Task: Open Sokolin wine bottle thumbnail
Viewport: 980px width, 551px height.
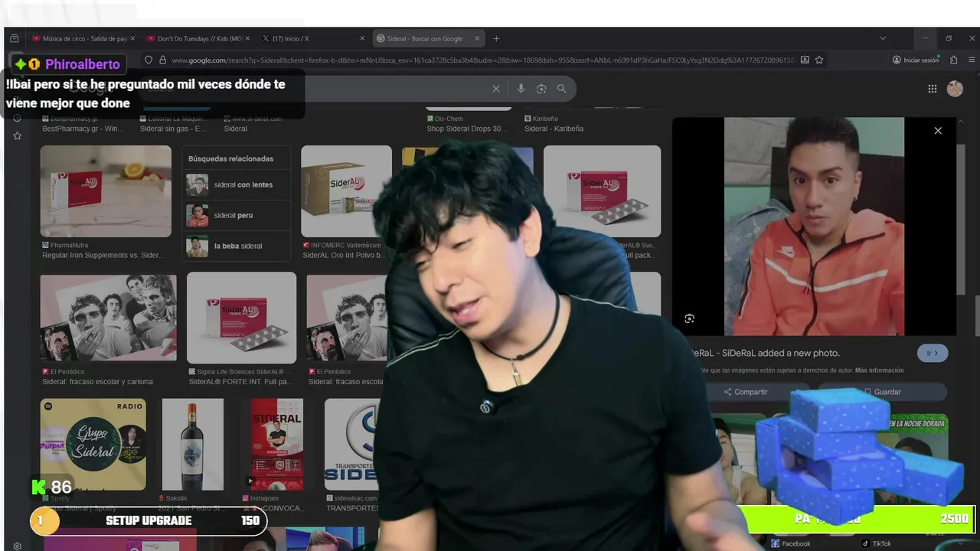Action: click(x=193, y=444)
